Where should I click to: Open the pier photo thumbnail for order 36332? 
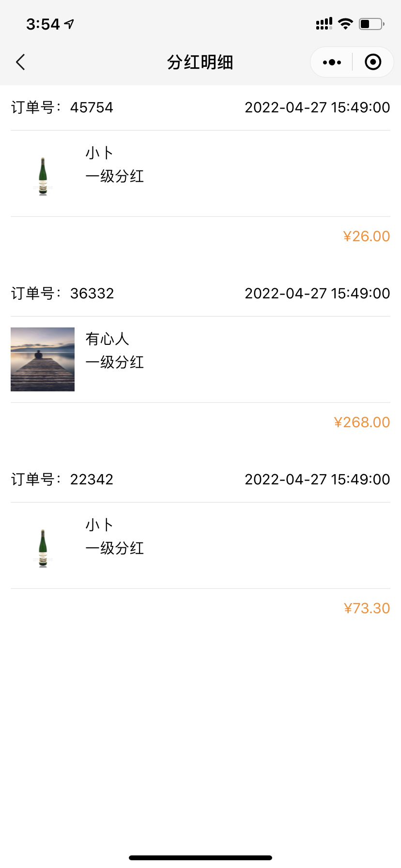(43, 359)
